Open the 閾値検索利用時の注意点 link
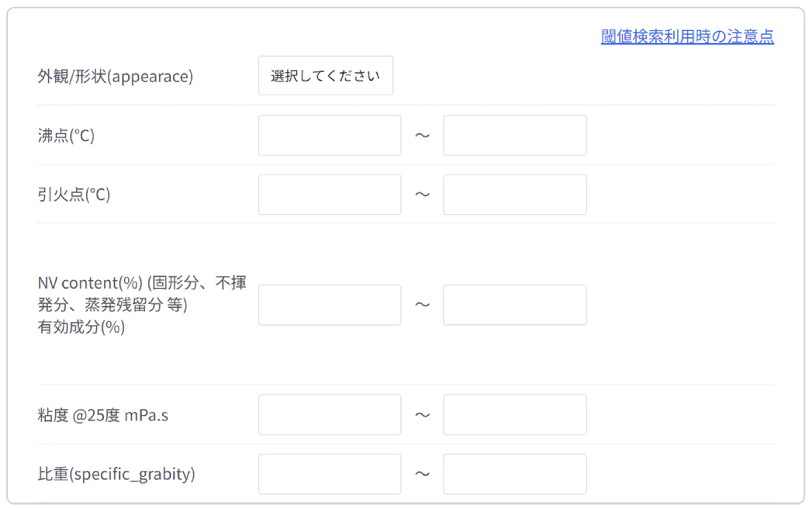This screenshot has height=508, width=812. coord(687,36)
